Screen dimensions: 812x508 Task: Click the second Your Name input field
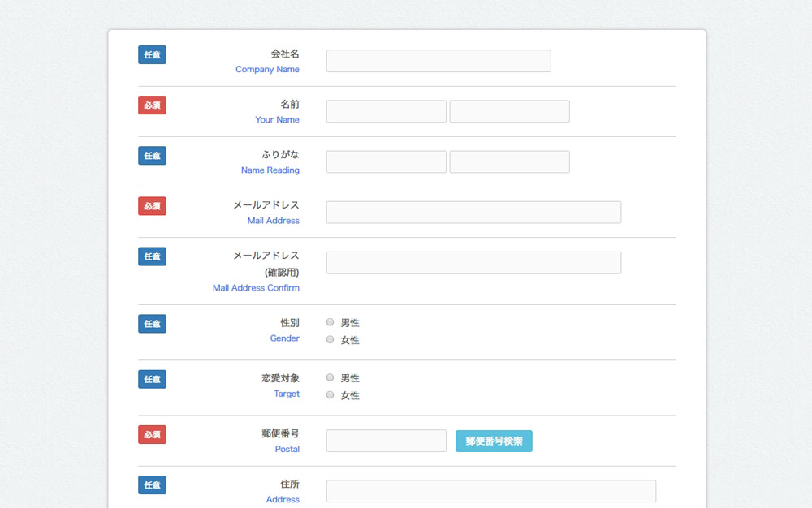[510, 111]
